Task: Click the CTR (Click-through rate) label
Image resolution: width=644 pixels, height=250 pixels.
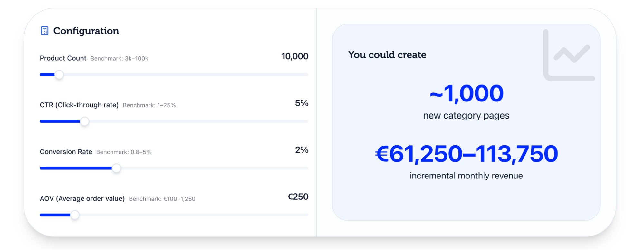Action: 79,105
